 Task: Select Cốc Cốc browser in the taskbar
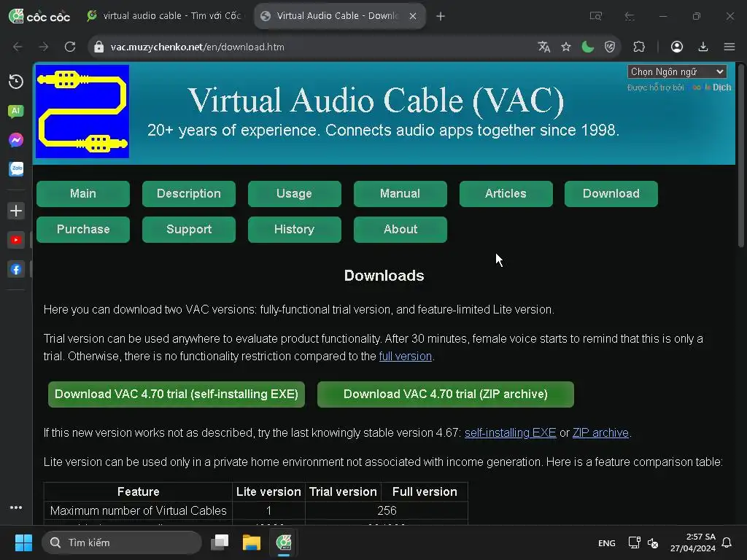(x=284, y=542)
